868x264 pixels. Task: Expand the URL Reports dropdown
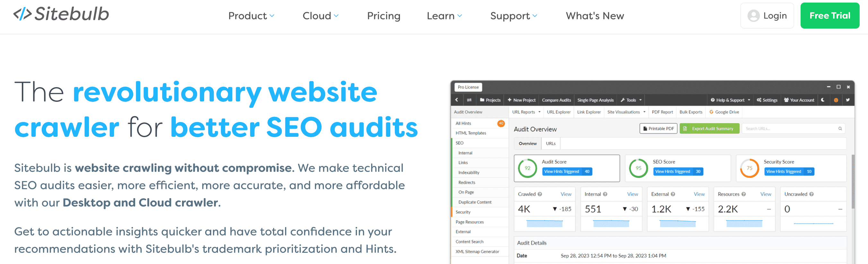click(526, 112)
